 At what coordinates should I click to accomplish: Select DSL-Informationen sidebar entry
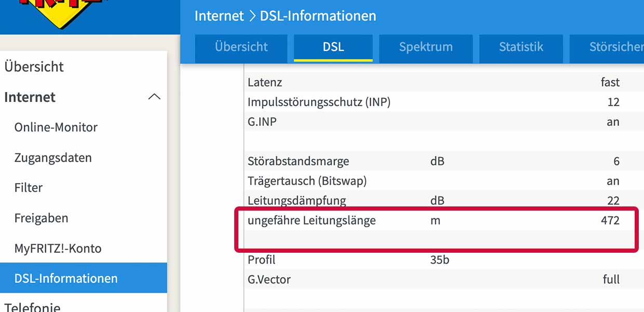pyautogui.click(x=66, y=278)
